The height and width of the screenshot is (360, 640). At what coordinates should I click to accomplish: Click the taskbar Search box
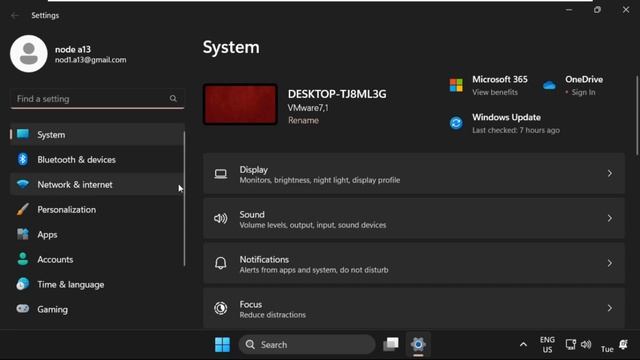coord(307,344)
